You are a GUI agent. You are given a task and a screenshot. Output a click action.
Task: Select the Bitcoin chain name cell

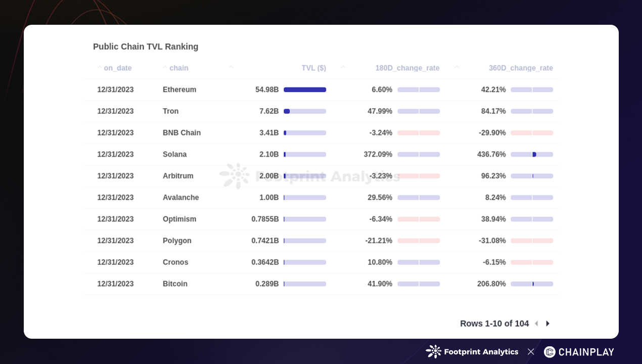175,284
